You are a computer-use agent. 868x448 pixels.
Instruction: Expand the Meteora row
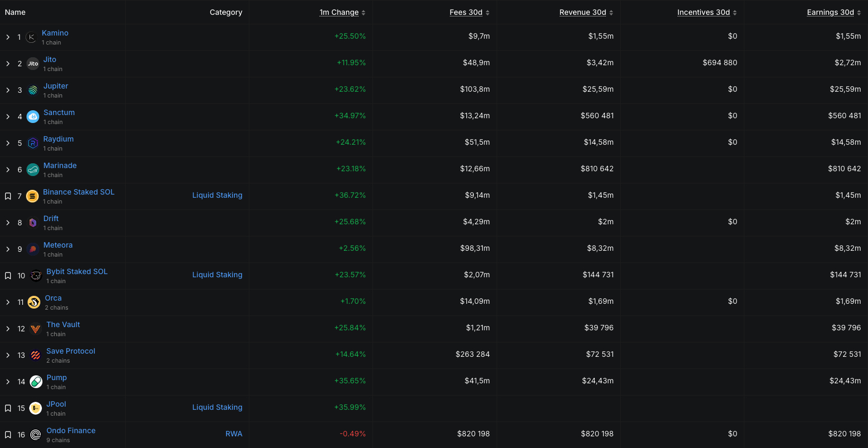click(x=8, y=249)
